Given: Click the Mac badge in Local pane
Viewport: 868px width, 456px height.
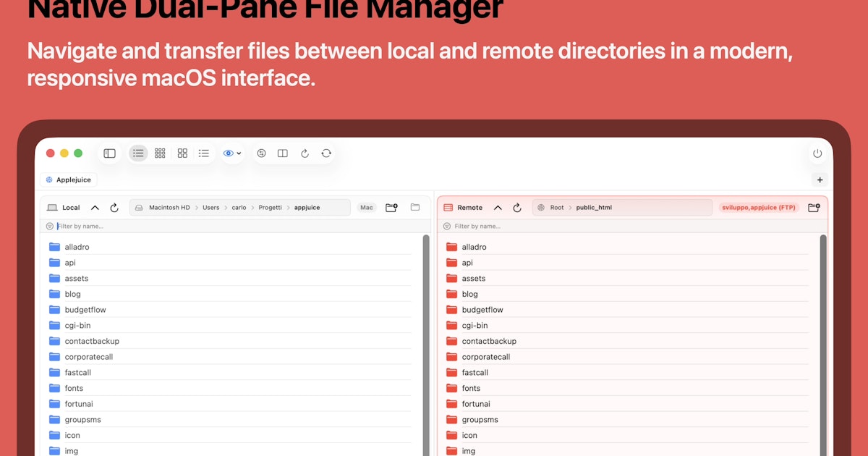Looking at the screenshot, I should click(x=367, y=208).
